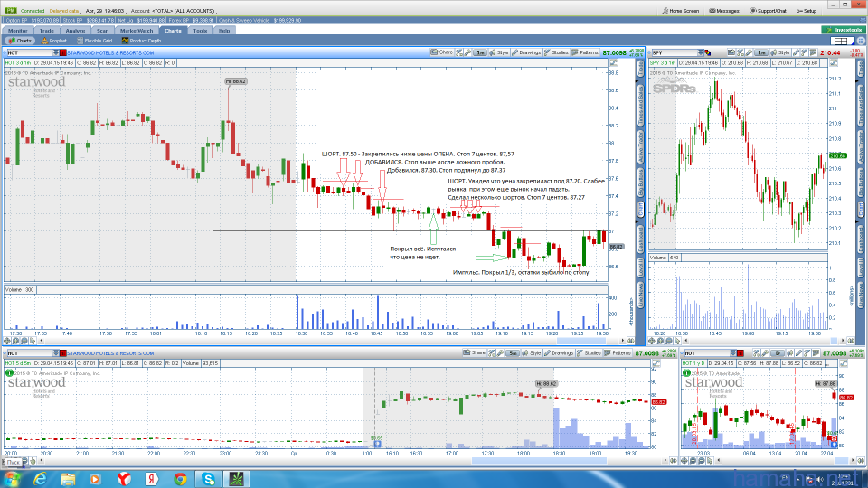Open Patterns on top HOT chart
The width and height of the screenshot is (868, 488).
(x=585, y=52)
